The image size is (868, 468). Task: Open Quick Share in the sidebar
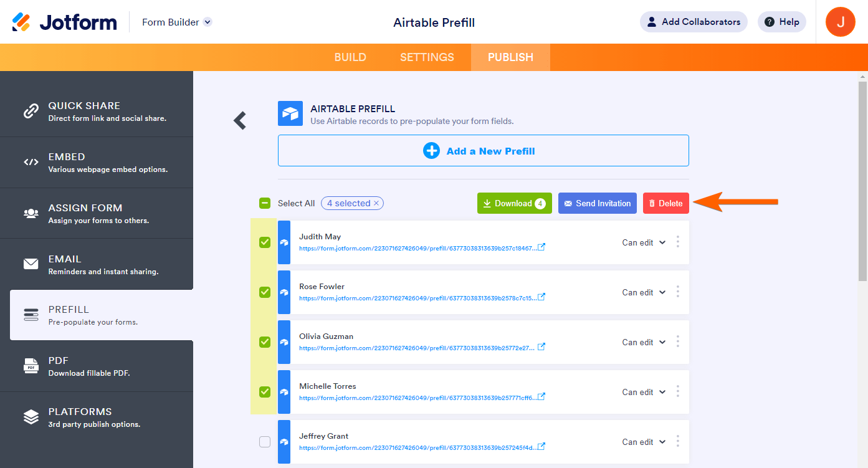(97, 111)
